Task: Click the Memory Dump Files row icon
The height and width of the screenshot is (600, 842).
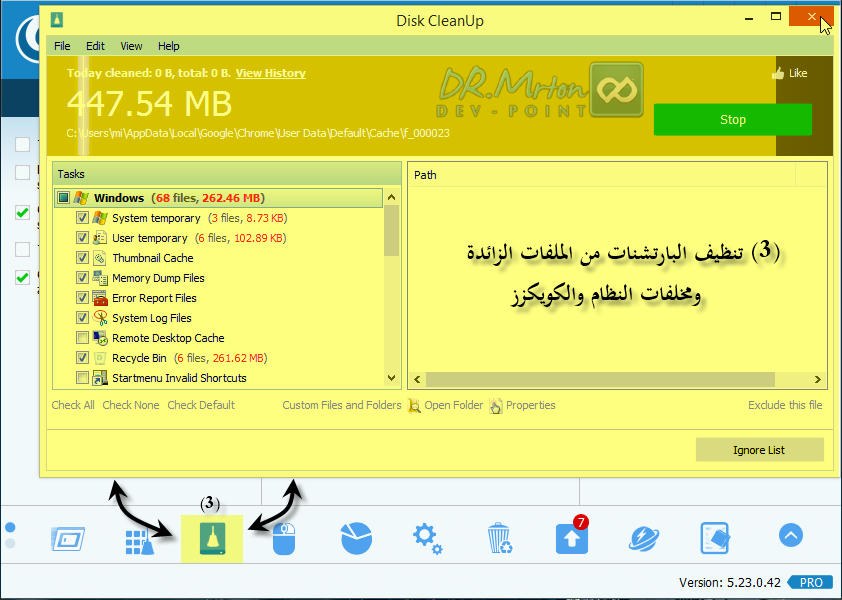Action: tap(100, 278)
